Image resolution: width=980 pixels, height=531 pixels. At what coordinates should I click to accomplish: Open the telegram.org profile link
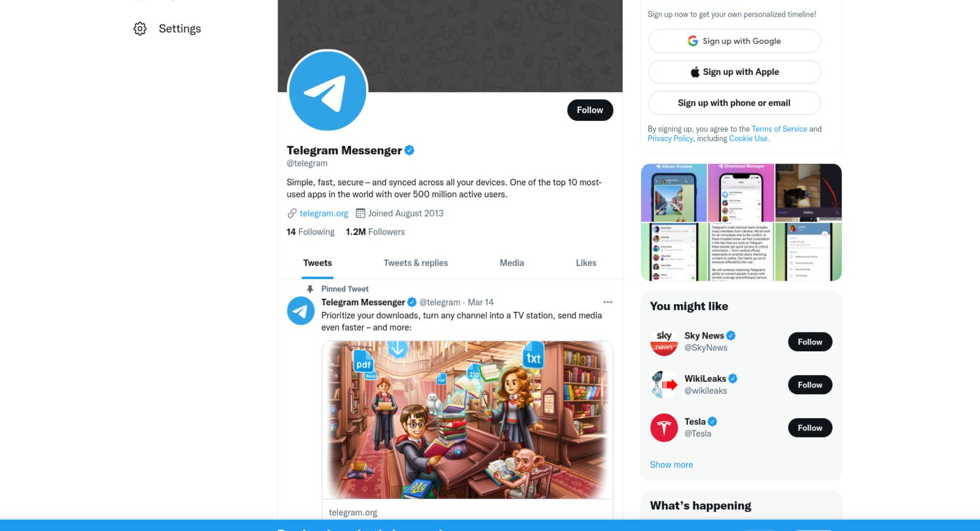[324, 213]
